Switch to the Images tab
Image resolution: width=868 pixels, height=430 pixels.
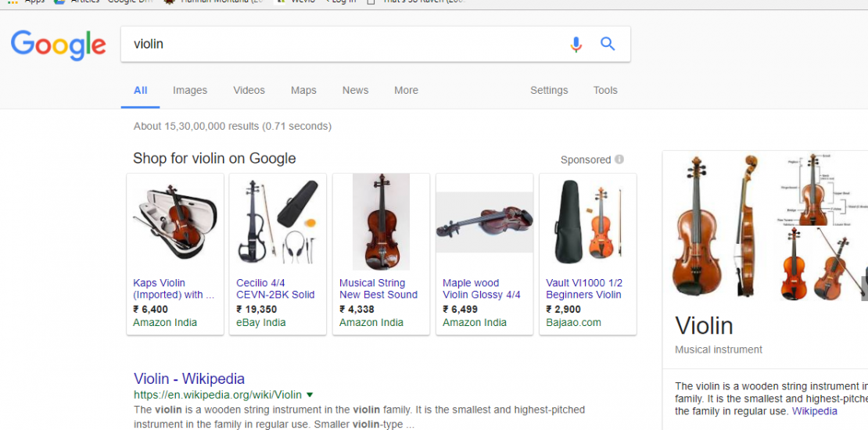[190, 91]
